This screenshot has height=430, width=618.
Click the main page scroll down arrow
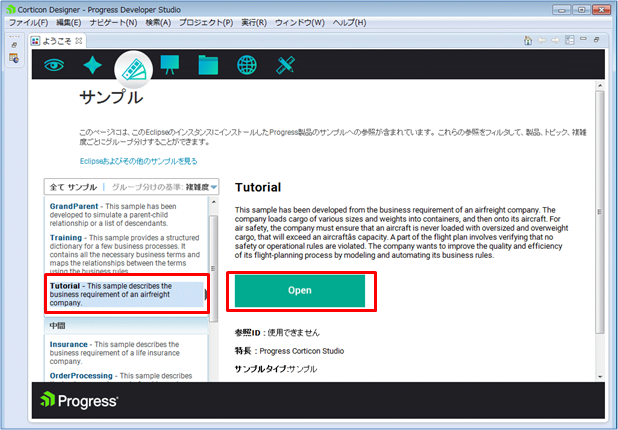(x=600, y=377)
